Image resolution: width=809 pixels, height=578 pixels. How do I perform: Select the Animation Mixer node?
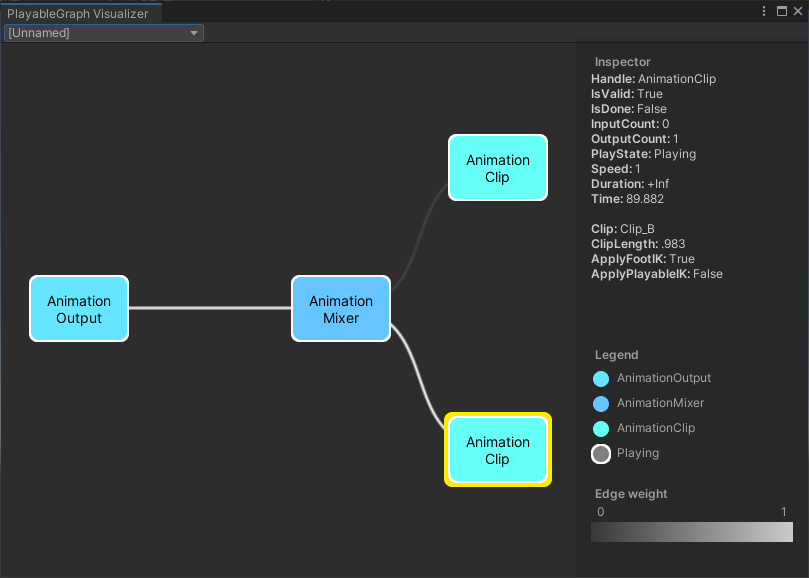point(341,308)
